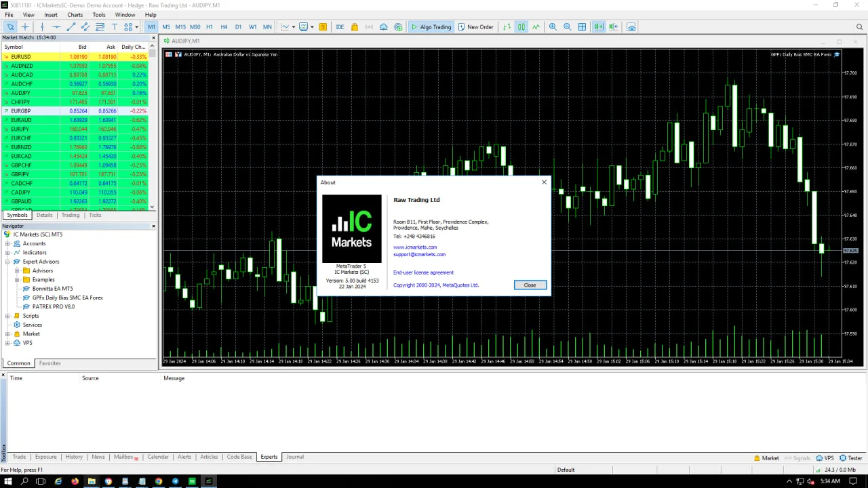Open Firefox from the taskbar
Viewport: 868px width, 488px height.
(75, 481)
